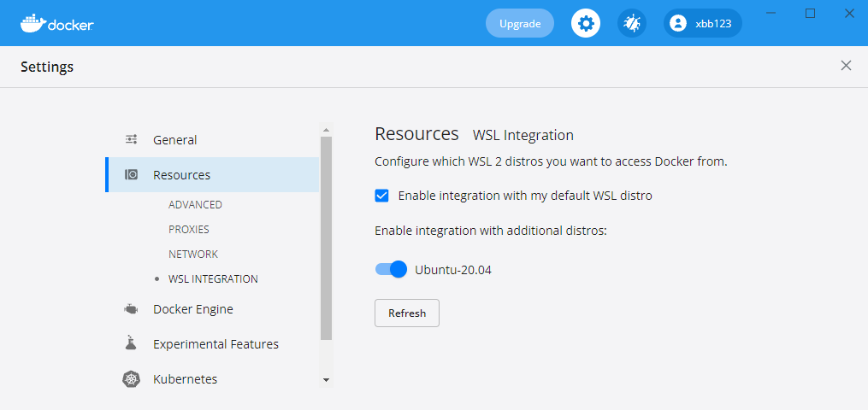Select the Resources settings section

click(212, 174)
